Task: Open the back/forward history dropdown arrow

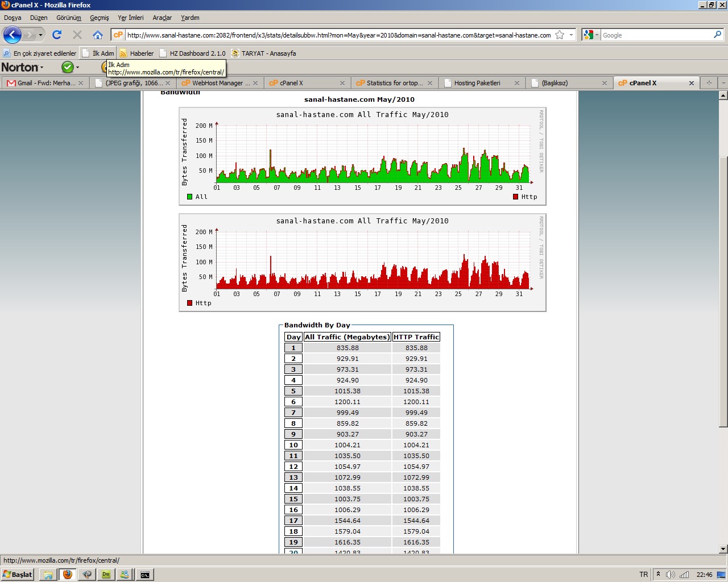Action: (40, 35)
